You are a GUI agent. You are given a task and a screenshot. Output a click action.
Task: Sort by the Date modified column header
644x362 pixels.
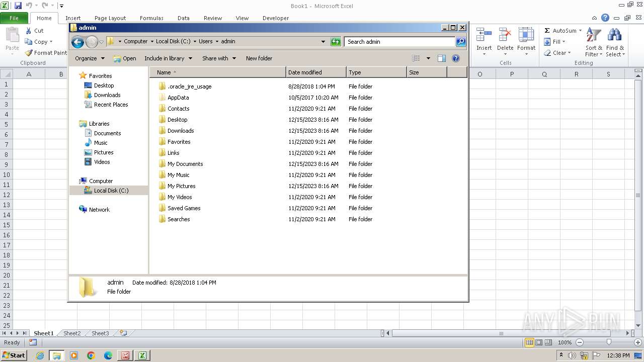(x=316, y=72)
